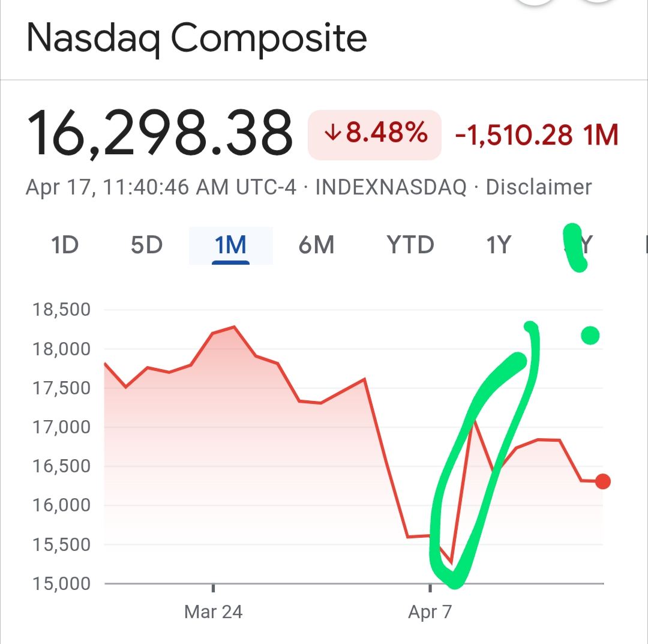
Task: Click the 18,500 y-axis label
Action: [x=62, y=310]
